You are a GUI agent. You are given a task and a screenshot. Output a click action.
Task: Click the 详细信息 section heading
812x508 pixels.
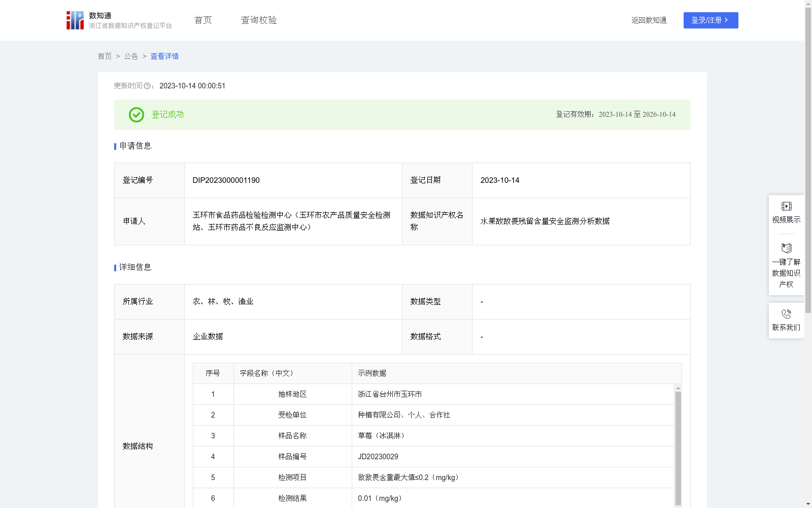coord(136,268)
